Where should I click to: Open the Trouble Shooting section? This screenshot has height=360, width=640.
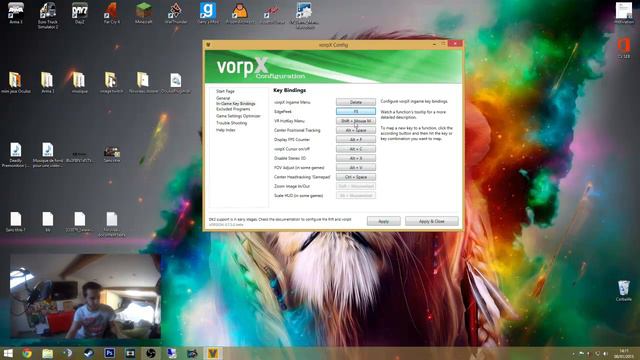231,123
